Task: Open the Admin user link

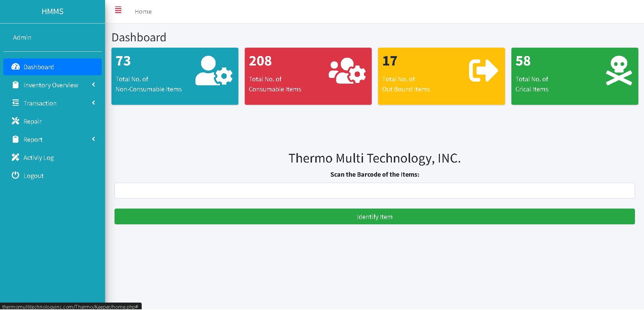Action: click(22, 38)
